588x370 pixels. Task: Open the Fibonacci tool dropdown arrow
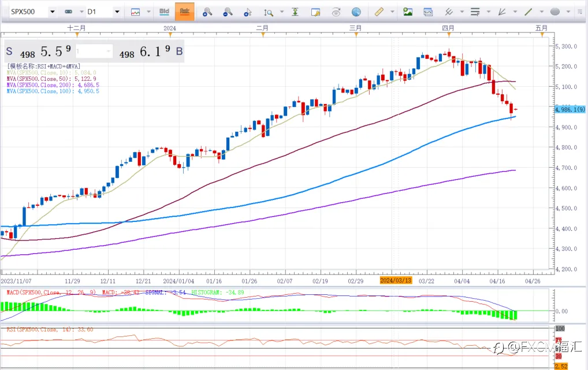tap(488, 12)
